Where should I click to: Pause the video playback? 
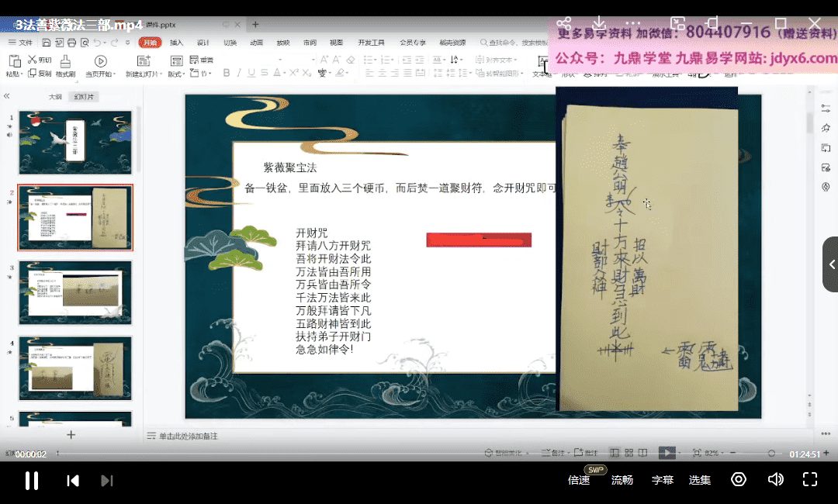point(32,480)
